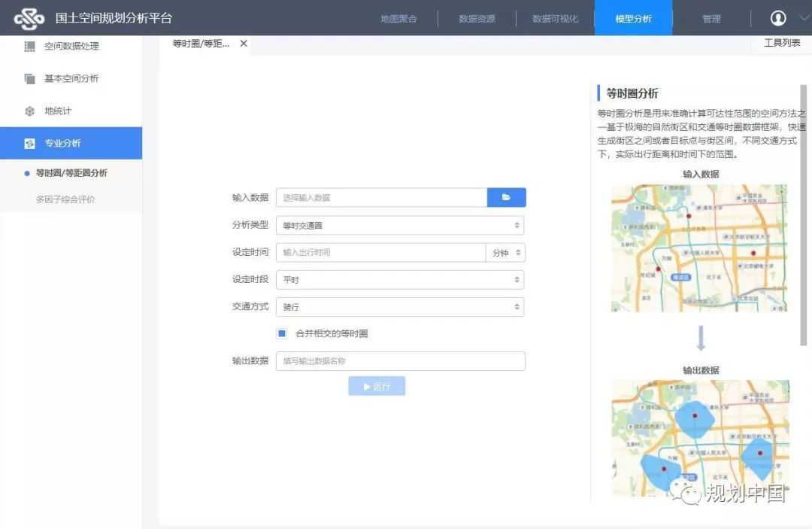812x529 pixels.
Task: Close the 等时圈/等距 tab
Action: [244, 44]
